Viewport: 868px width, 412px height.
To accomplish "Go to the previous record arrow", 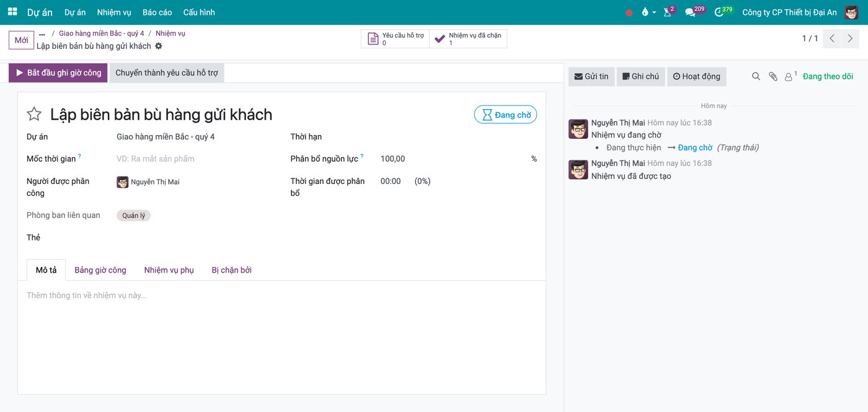I will (x=832, y=38).
